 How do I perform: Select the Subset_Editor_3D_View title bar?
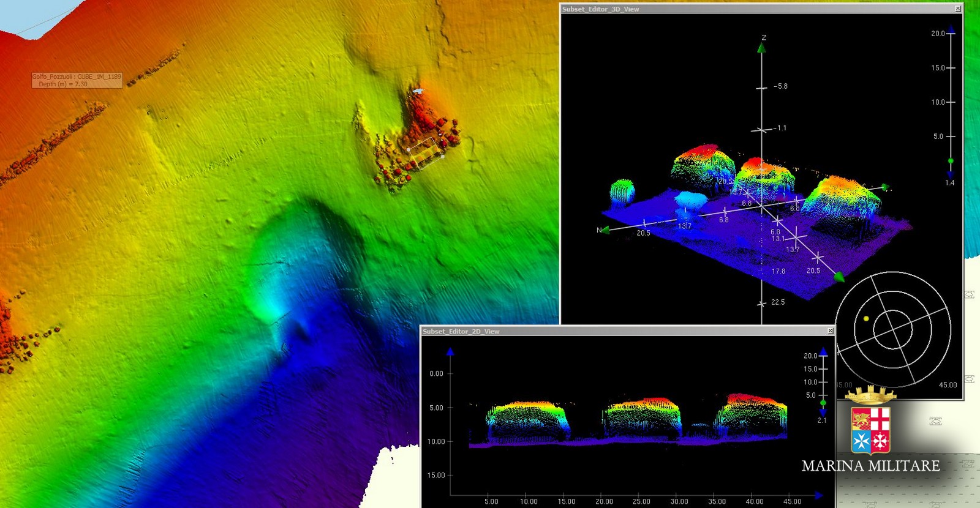click(x=735, y=9)
